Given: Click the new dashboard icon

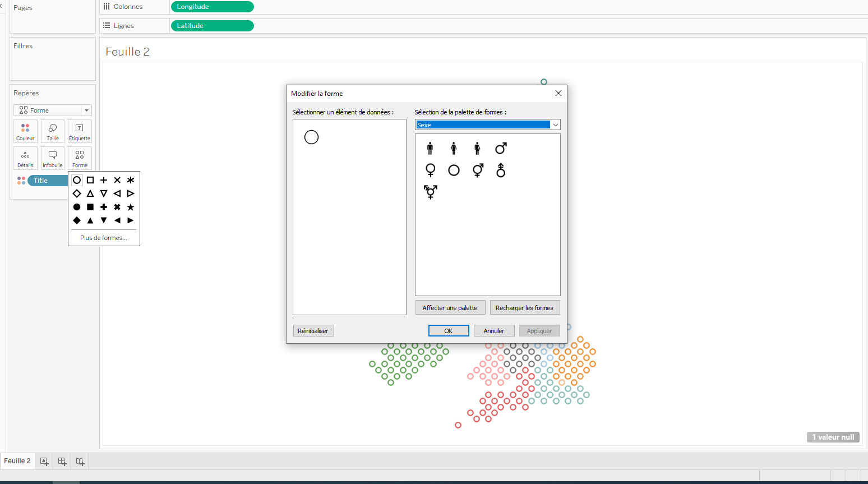Looking at the screenshot, I should point(62,462).
